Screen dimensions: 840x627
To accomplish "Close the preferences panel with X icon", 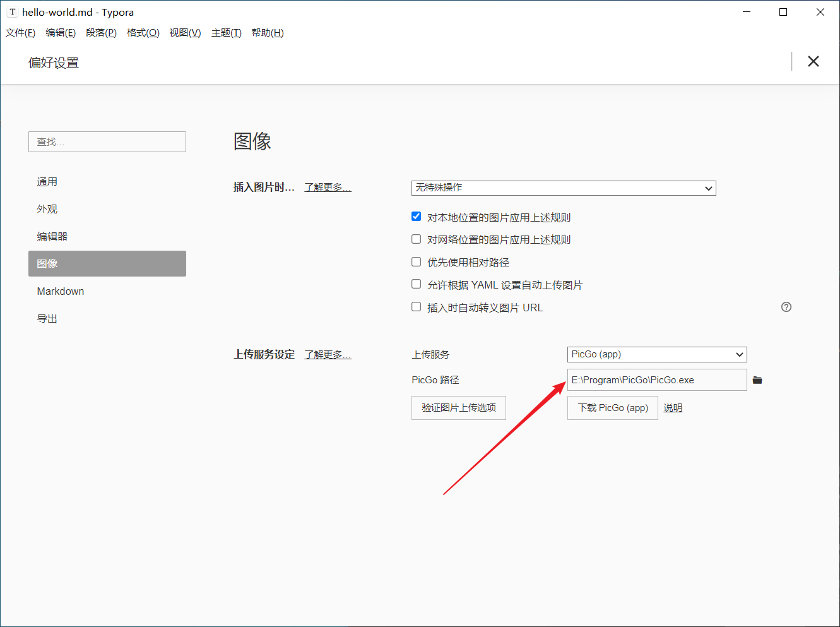I will 813,61.
